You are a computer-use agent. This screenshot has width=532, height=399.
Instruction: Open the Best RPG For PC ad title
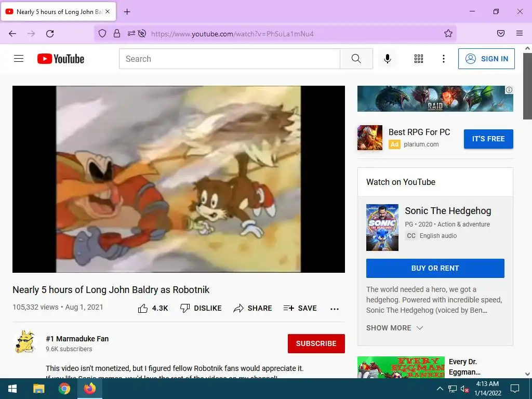(419, 132)
